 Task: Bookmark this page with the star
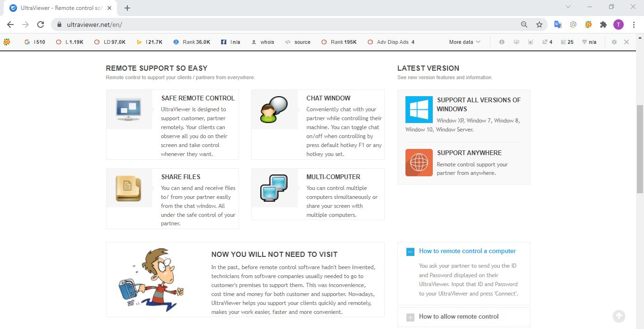tap(539, 25)
